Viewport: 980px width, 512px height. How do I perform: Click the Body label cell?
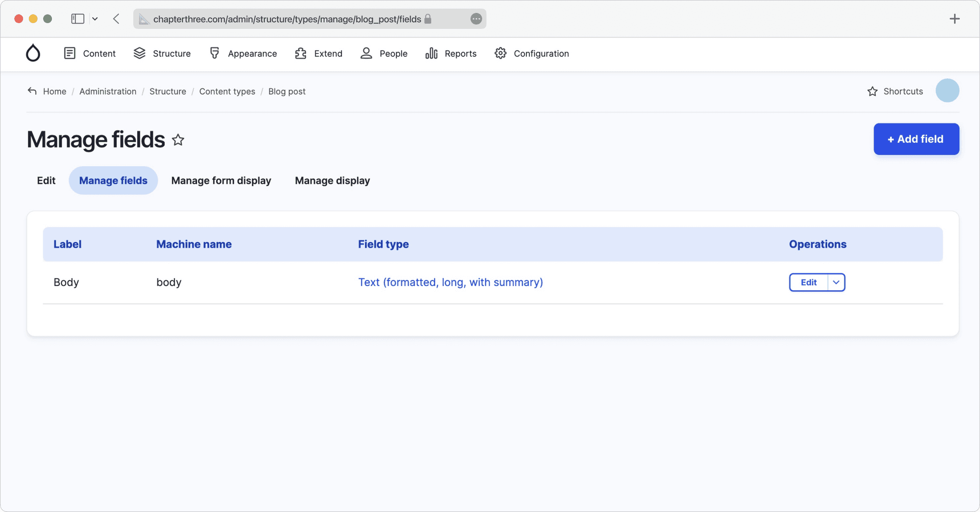pyautogui.click(x=66, y=282)
